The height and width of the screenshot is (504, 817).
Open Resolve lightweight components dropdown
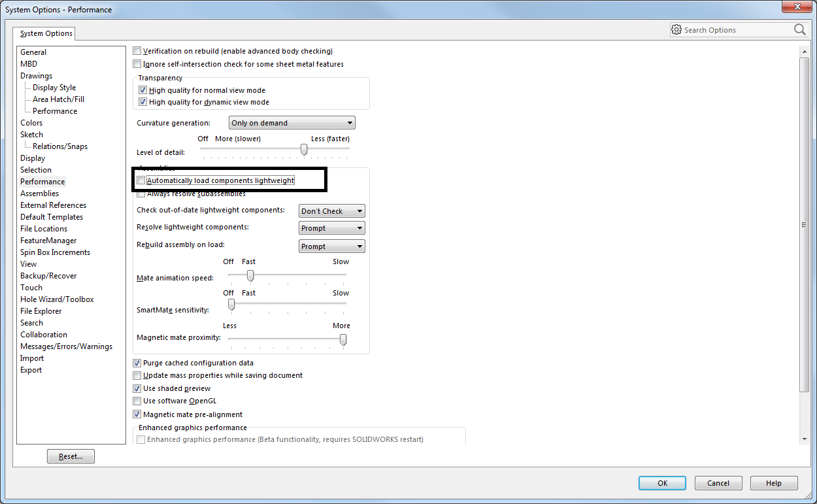click(x=331, y=228)
